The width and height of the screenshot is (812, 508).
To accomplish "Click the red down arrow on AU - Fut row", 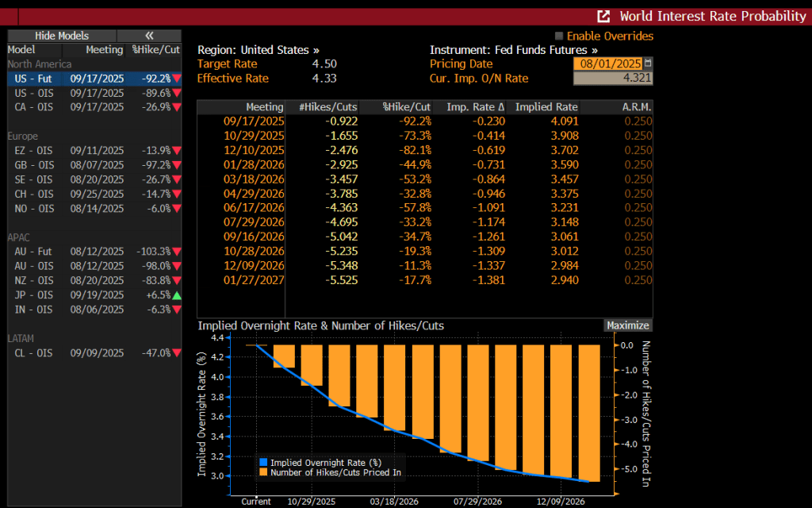I will tap(176, 251).
